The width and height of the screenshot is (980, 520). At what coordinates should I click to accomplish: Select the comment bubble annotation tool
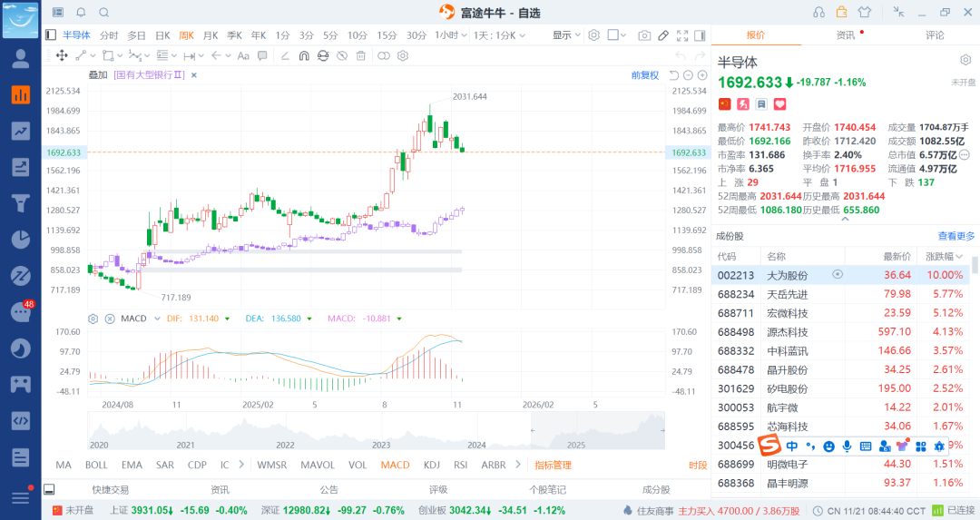[x=262, y=55]
